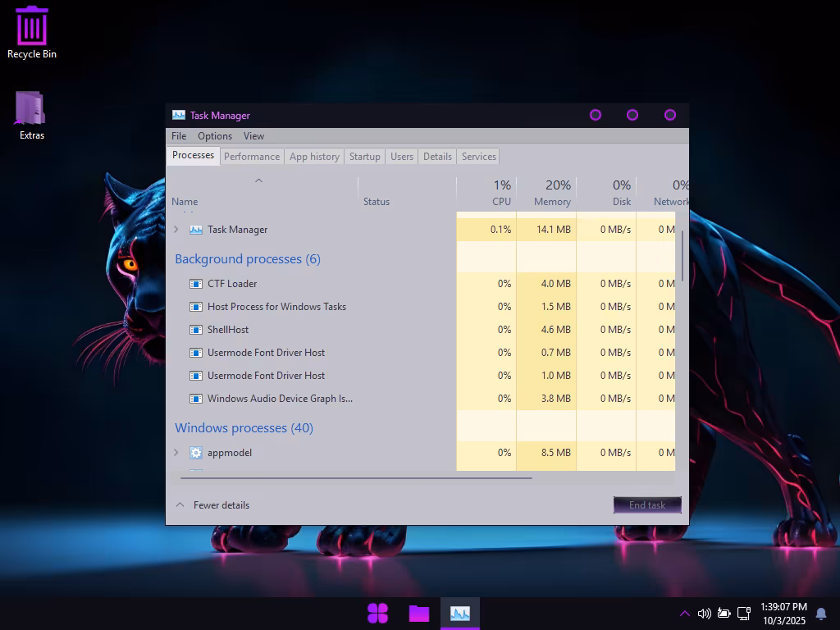Switch to the Startup tab
This screenshot has height=630, width=840.
(x=365, y=157)
